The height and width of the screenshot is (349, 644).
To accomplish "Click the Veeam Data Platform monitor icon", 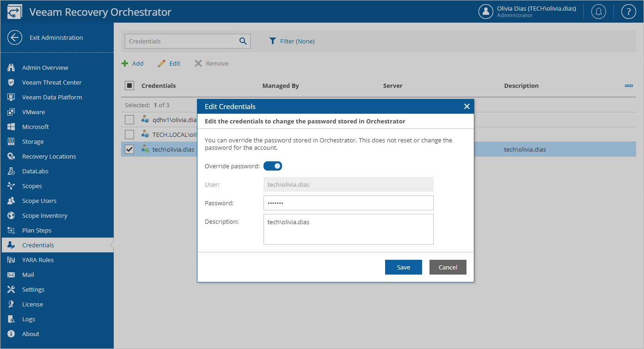I will pos(12,97).
